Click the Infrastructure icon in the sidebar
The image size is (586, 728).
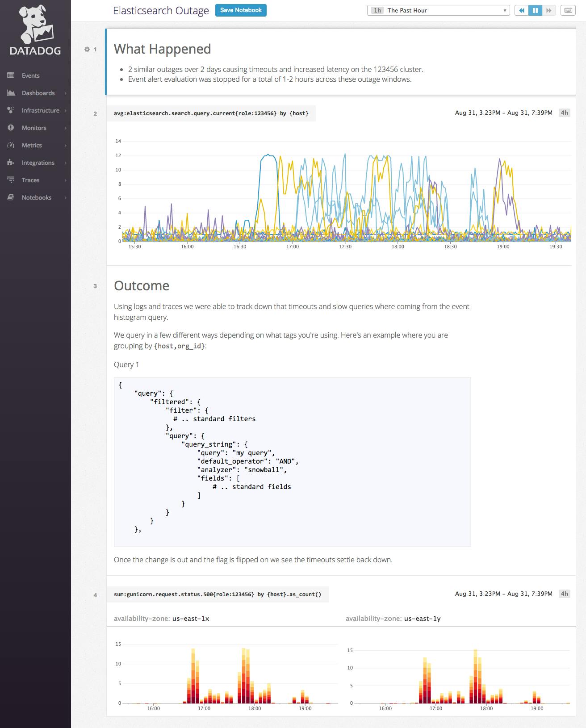(x=11, y=110)
